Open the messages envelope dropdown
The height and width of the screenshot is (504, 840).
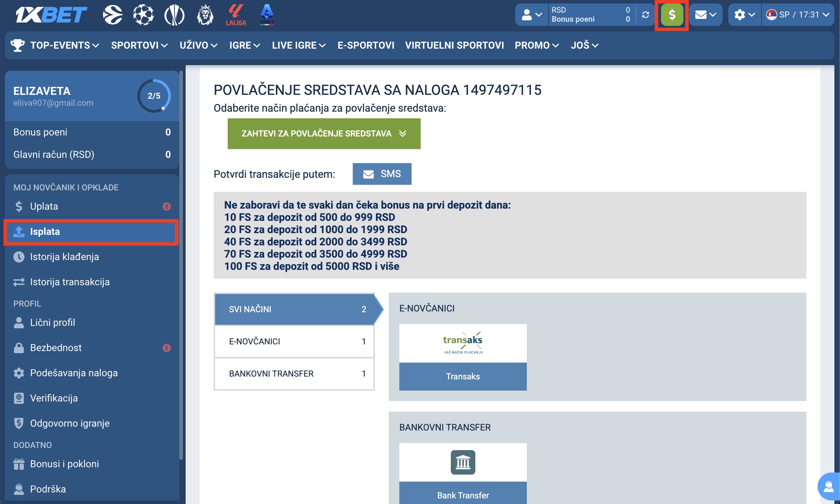pyautogui.click(x=705, y=15)
